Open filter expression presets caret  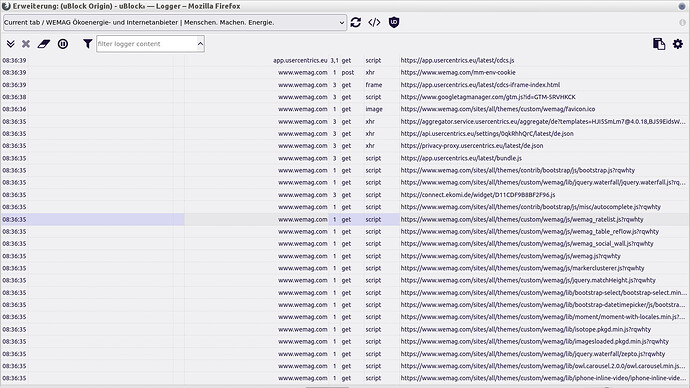click(200, 44)
